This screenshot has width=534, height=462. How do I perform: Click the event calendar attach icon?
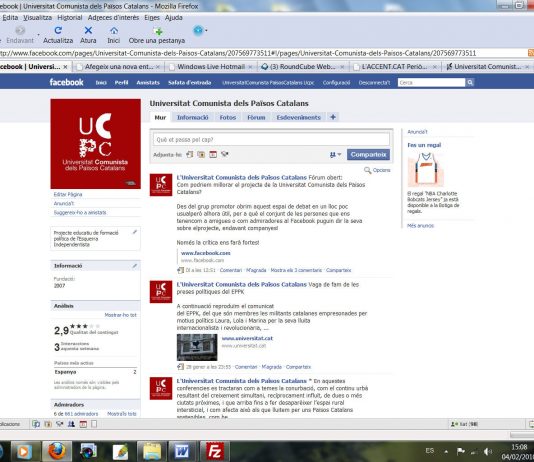tap(213, 155)
